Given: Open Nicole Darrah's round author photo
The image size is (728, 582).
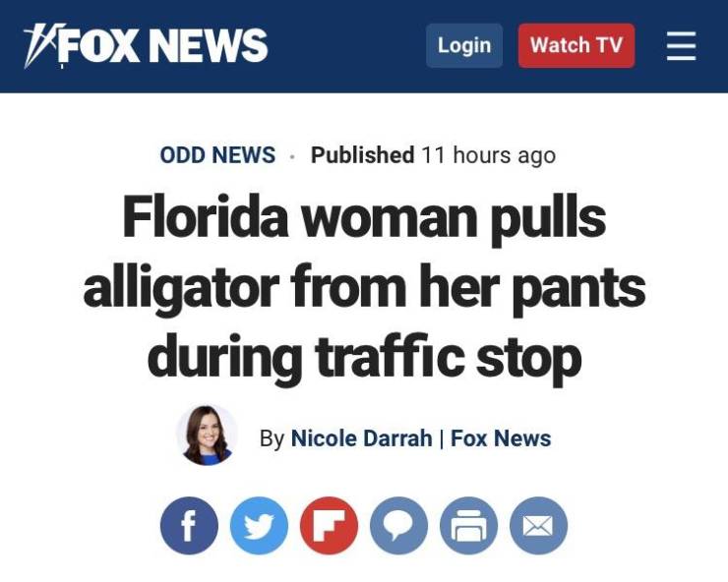Looking at the screenshot, I should (207, 435).
